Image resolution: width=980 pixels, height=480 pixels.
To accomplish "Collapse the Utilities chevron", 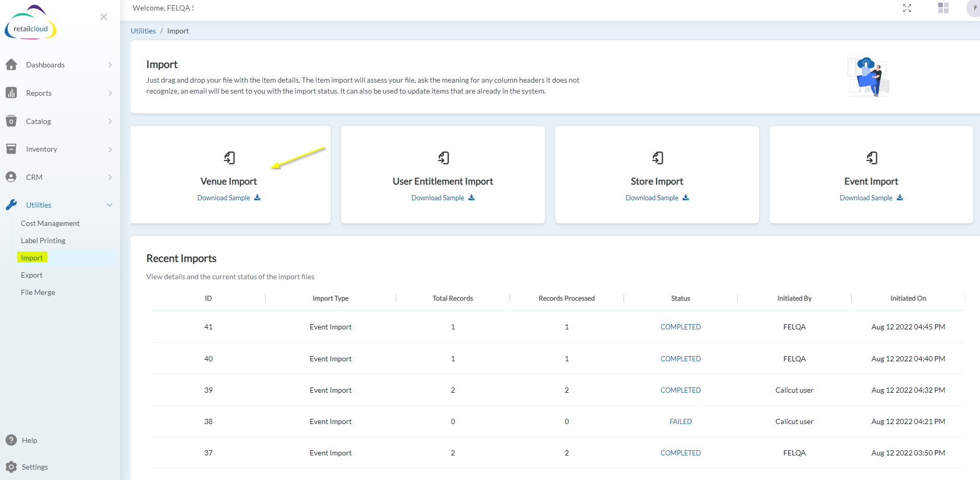I will click(x=110, y=205).
